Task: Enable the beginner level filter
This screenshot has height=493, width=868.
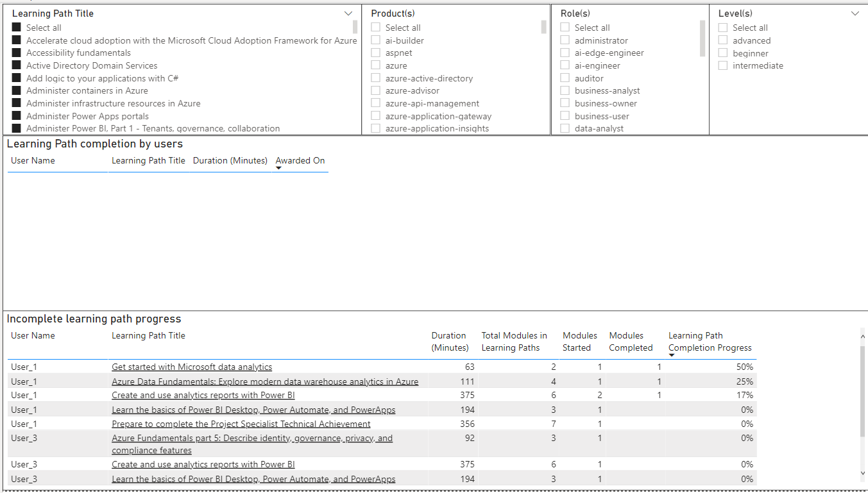Action: click(724, 53)
